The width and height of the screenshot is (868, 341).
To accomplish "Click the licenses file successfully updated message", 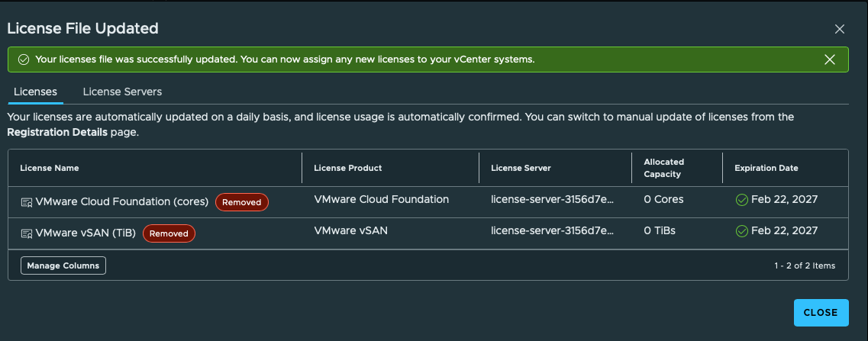I will point(285,60).
